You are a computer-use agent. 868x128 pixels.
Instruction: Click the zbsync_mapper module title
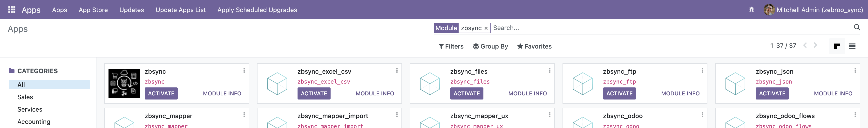click(x=169, y=116)
